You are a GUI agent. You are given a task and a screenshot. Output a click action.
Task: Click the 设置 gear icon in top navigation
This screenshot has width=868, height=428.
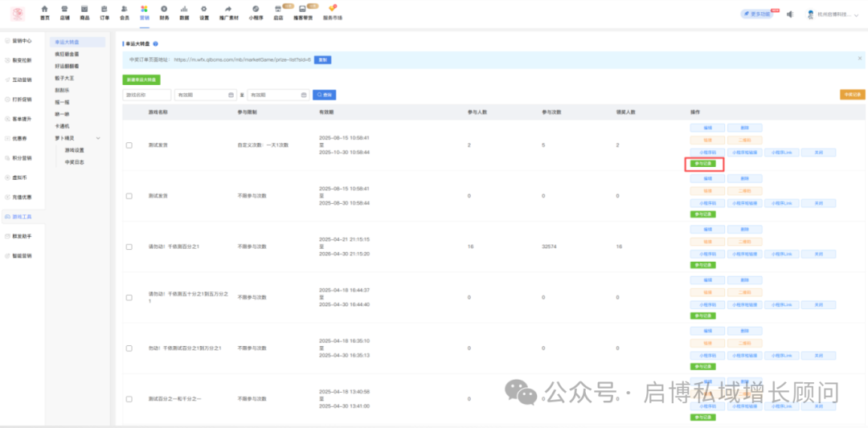tap(204, 9)
